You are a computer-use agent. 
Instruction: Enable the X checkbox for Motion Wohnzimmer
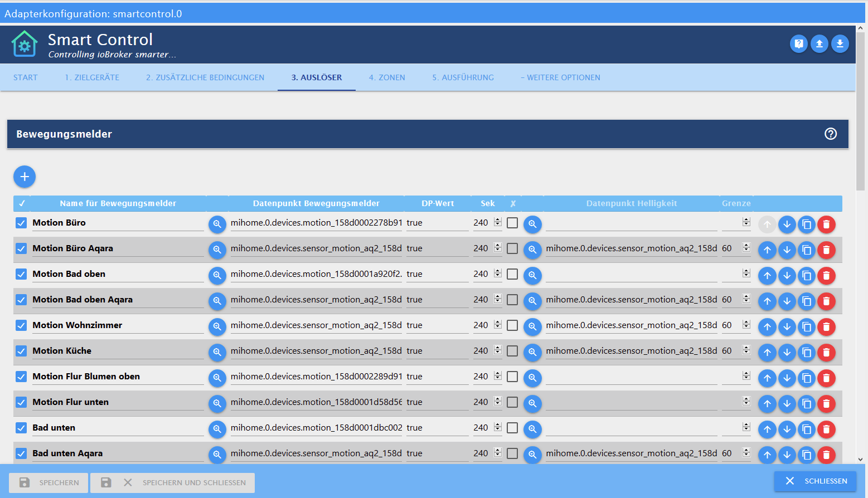pyautogui.click(x=512, y=325)
